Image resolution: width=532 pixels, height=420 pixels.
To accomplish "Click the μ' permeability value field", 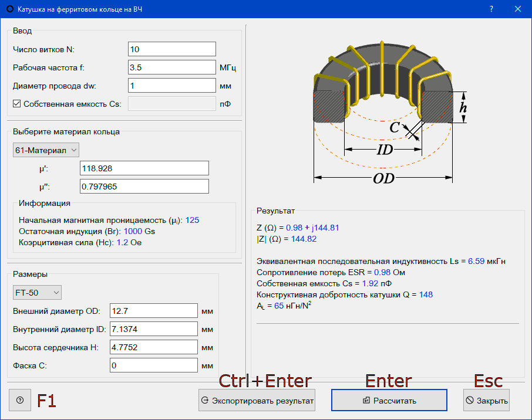I will click(144, 168).
